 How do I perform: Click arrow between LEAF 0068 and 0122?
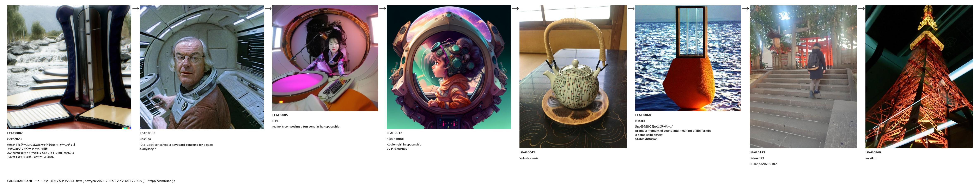click(x=745, y=8)
